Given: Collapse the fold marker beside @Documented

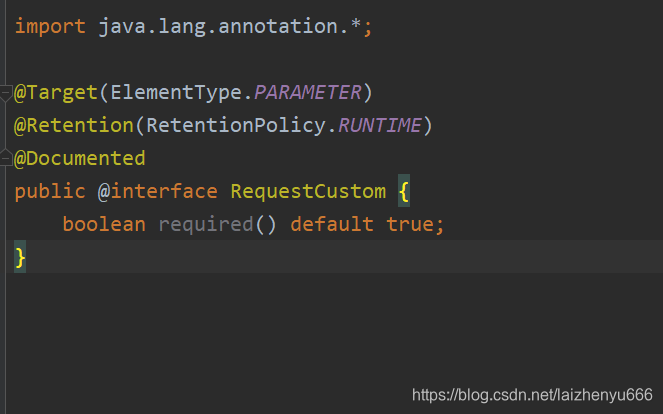Looking at the screenshot, I should tap(5, 158).
